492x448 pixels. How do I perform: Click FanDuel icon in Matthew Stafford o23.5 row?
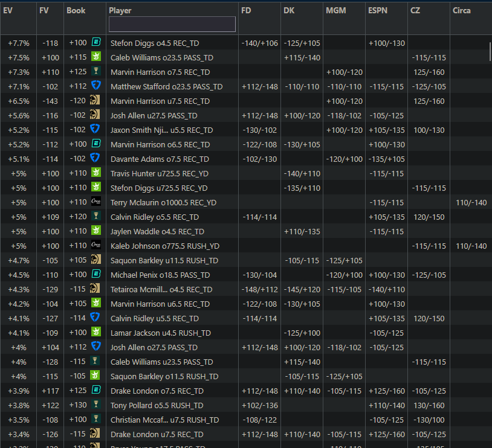(96, 86)
